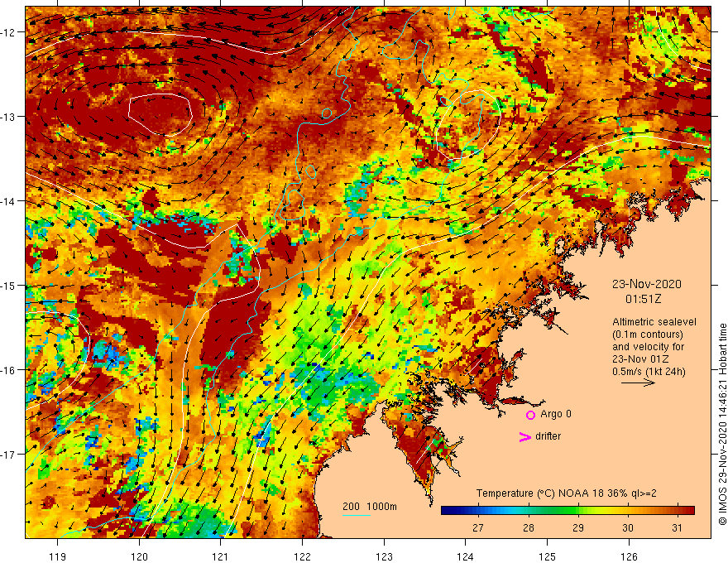Click latitude axis label -14
Image resolution: width=728 pixels, height=563 pixels.
8,201
